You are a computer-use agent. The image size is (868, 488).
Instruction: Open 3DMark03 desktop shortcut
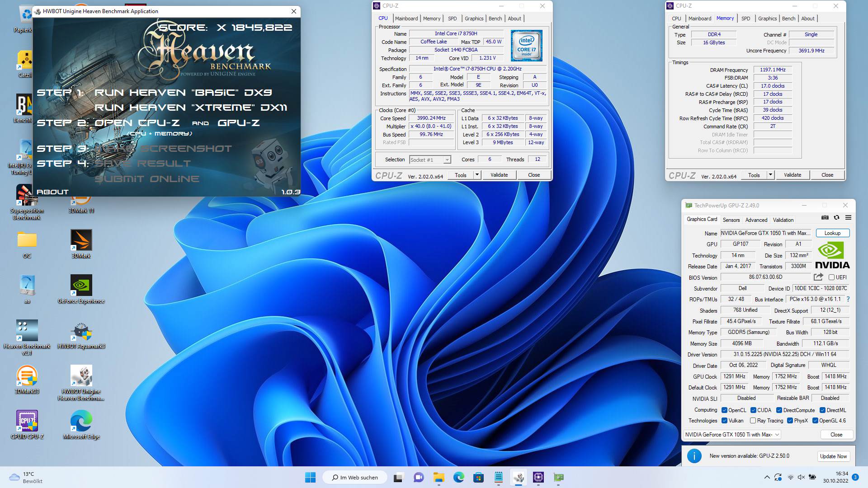[x=27, y=380]
